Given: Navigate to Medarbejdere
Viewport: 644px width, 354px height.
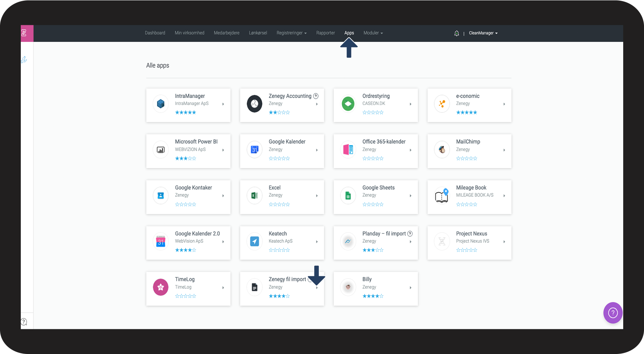Looking at the screenshot, I should click(227, 33).
